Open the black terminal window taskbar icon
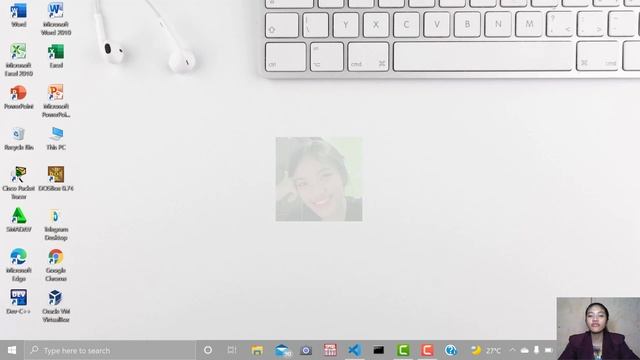The width and height of the screenshot is (640, 360). point(378,350)
